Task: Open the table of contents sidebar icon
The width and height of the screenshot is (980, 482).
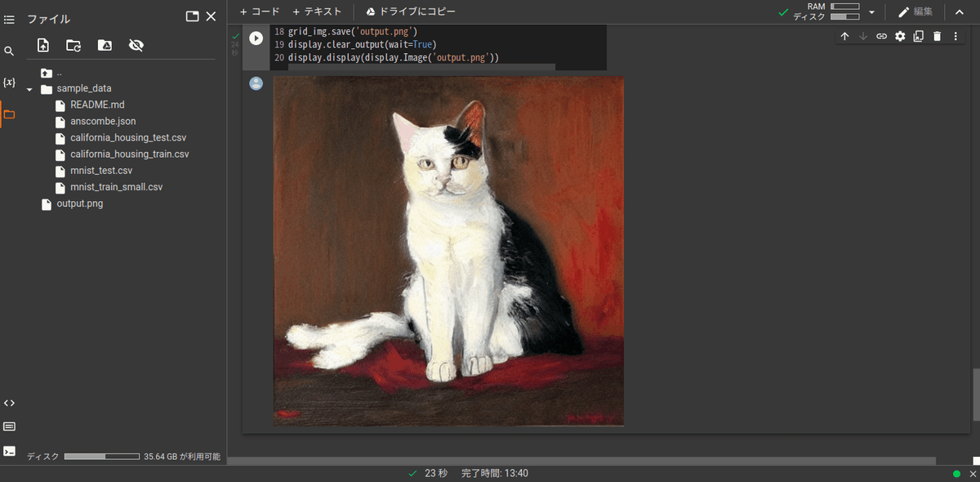Action: click(x=9, y=19)
